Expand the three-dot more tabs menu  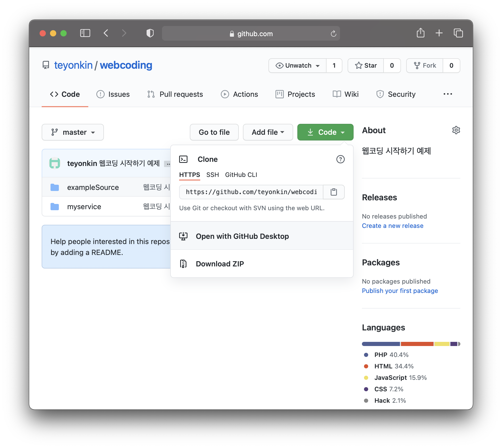pyautogui.click(x=448, y=94)
